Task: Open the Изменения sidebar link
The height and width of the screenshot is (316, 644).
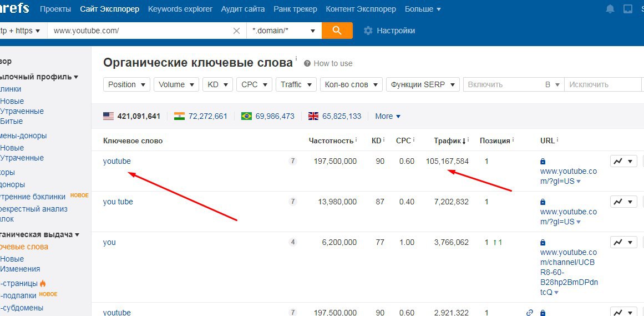Action: coord(20,269)
